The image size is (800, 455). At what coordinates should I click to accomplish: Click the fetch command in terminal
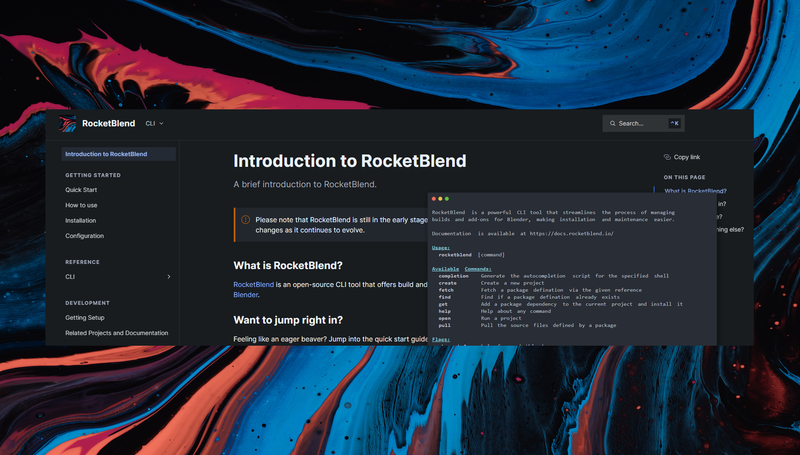[446, 290]
